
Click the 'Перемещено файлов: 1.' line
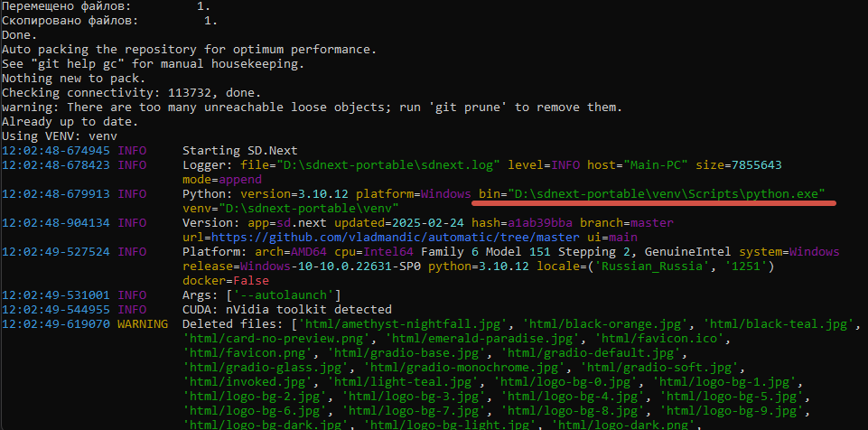[106, 6]
